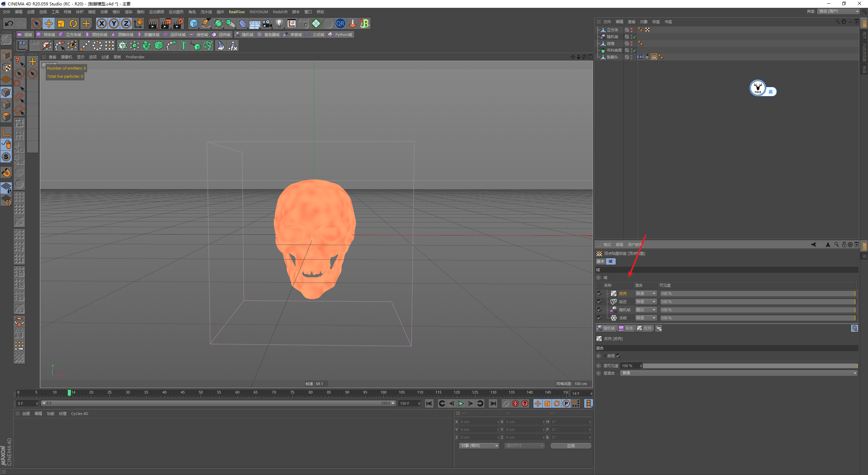Adjust the 层可见度 slider bar
Image resolution: width=868 pixels, height=475 pixels.
[749, 366]
